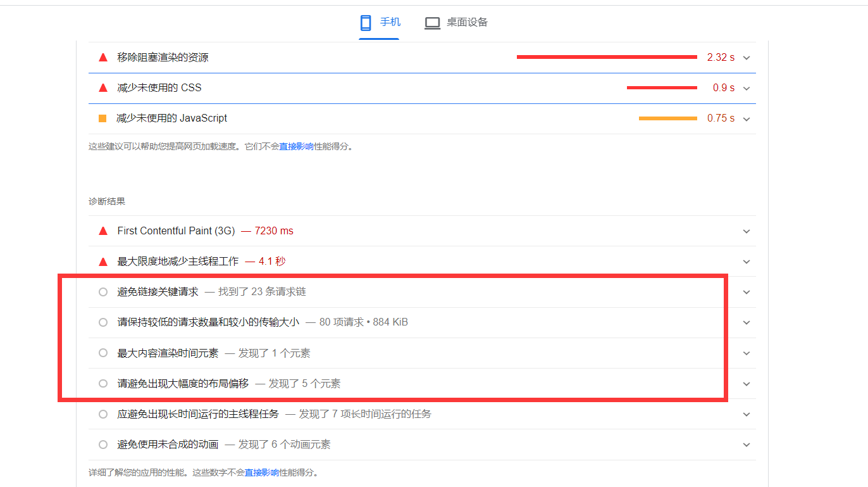
Task: Click the 发现了 1 个元素 text
Action: coord(275,353)
